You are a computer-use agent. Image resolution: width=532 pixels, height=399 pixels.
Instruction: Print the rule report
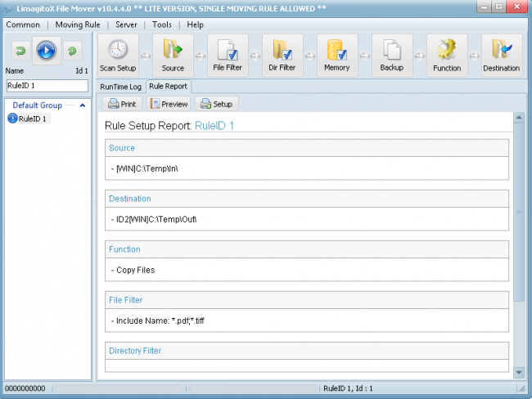(x=122, y=104)
